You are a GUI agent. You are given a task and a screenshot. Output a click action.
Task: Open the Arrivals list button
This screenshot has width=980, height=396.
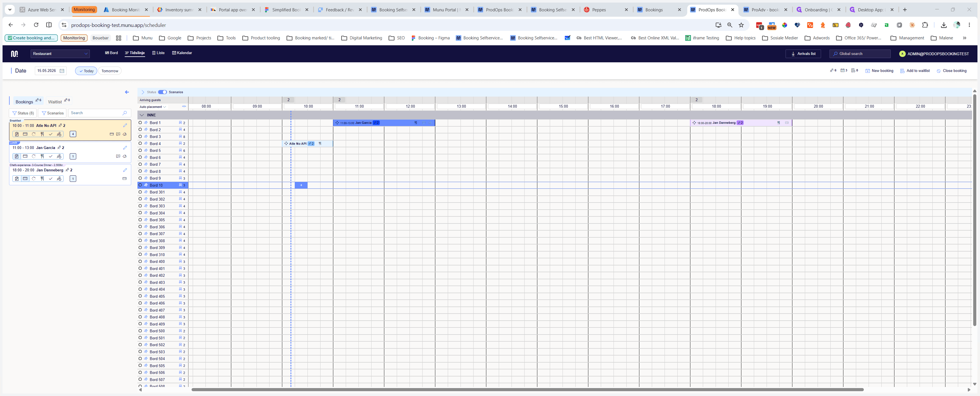pos(803,54)
